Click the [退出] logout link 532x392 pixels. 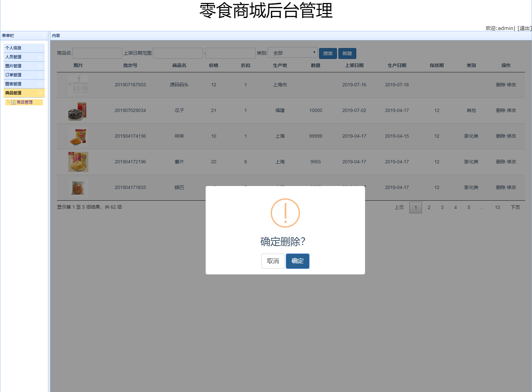(524, 28)
